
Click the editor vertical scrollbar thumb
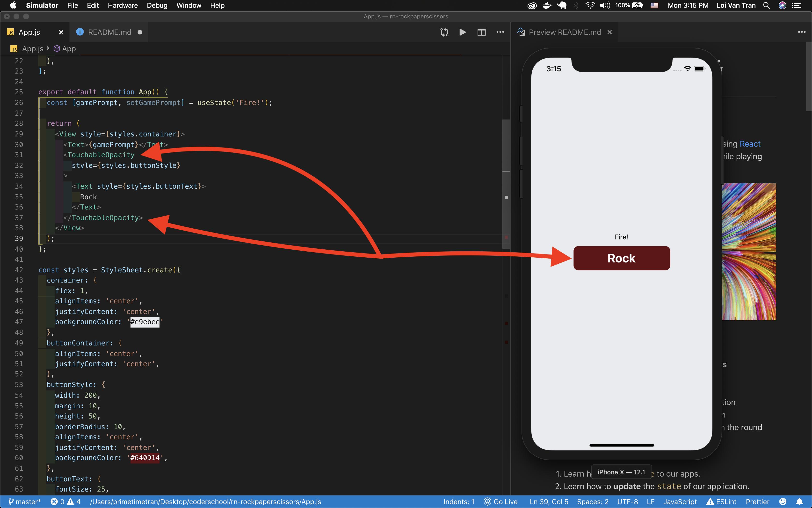pos(506,184)
